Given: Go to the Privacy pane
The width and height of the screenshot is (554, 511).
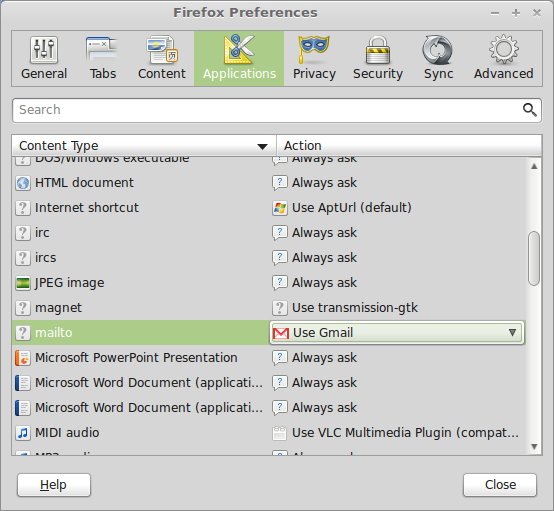Looking at the screenshot, I should coord(314,59).
